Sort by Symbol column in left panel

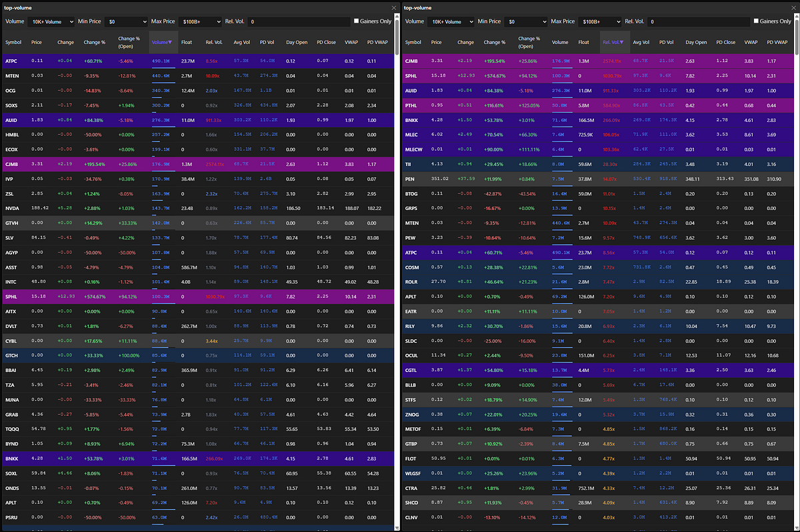pyautogui.click(x=13, y=42)
